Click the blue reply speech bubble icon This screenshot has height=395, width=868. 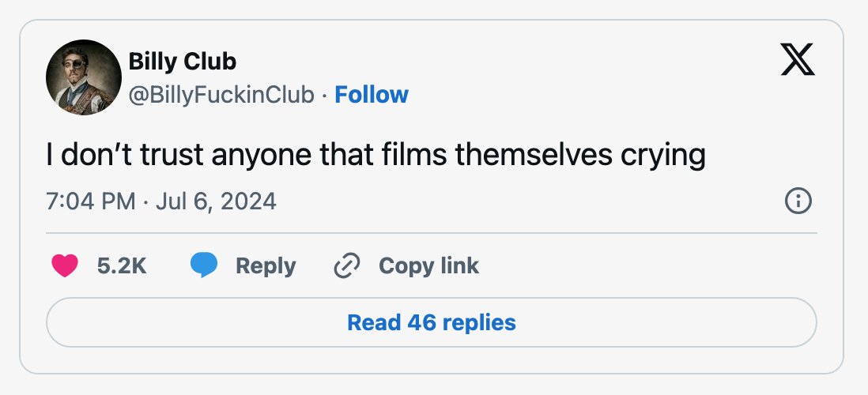tap(204, 265)
